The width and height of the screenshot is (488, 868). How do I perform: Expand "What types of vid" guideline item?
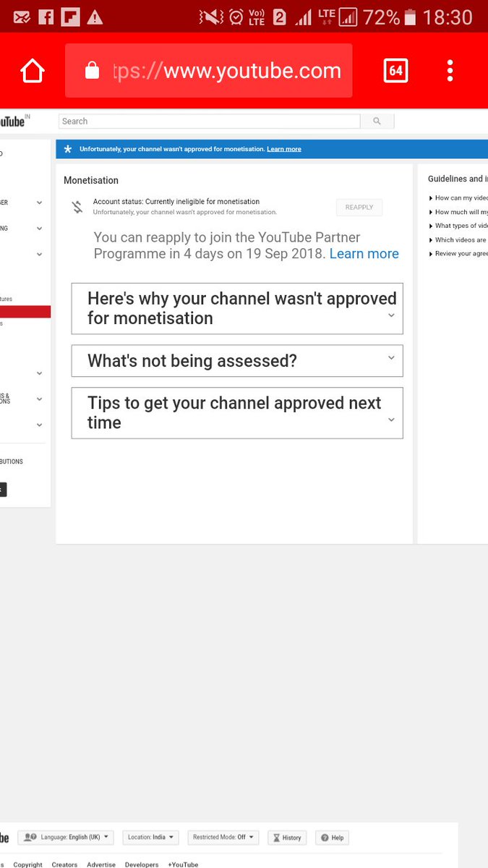(458, 226)
